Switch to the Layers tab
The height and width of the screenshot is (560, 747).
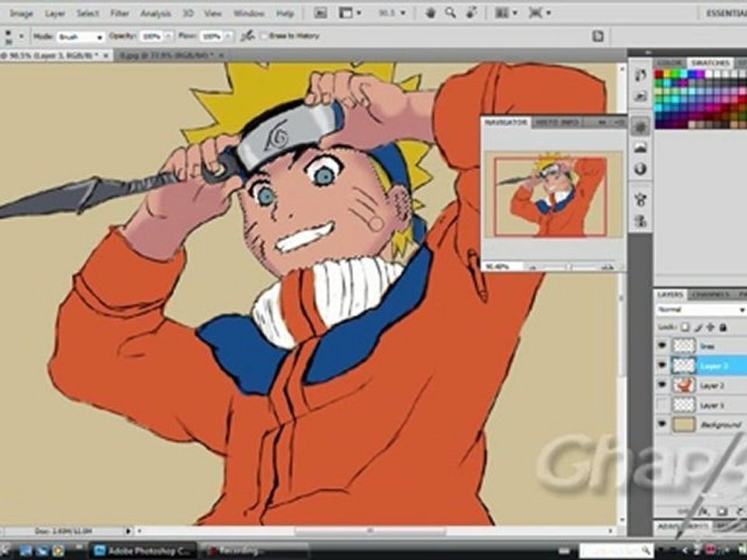point(670,295)
